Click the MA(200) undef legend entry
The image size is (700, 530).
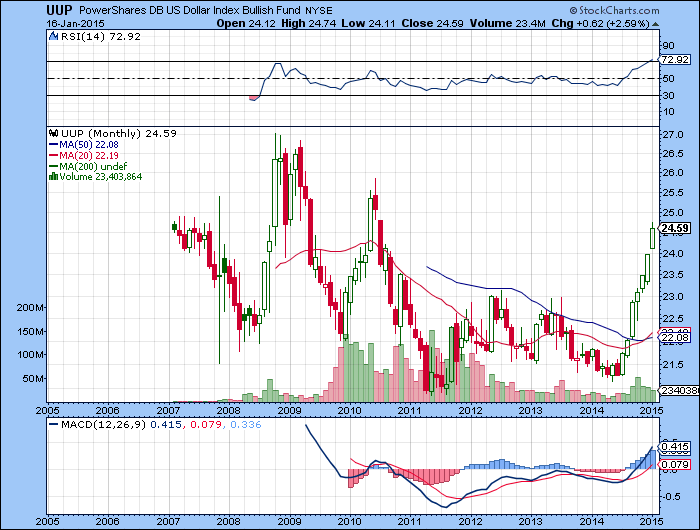88,166
